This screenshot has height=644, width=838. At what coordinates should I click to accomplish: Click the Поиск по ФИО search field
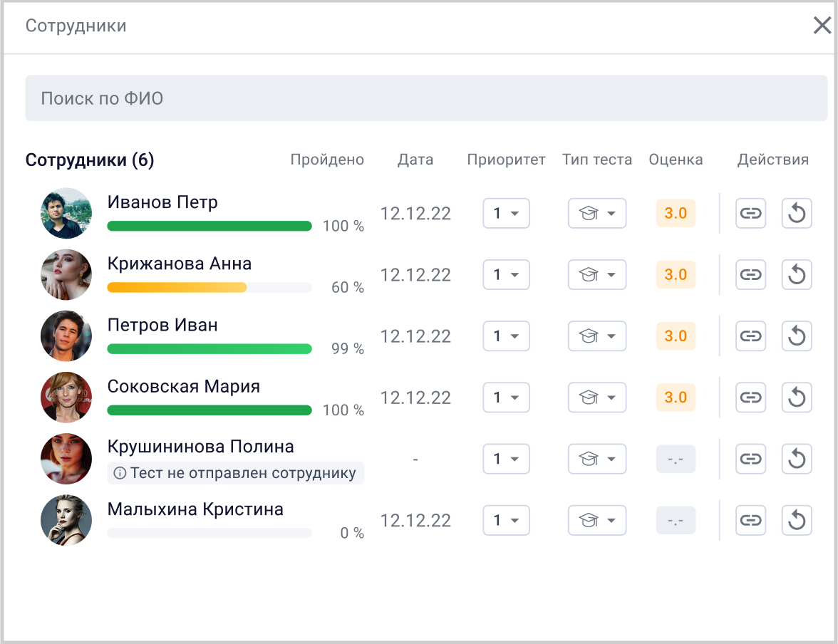click(426, 98)
